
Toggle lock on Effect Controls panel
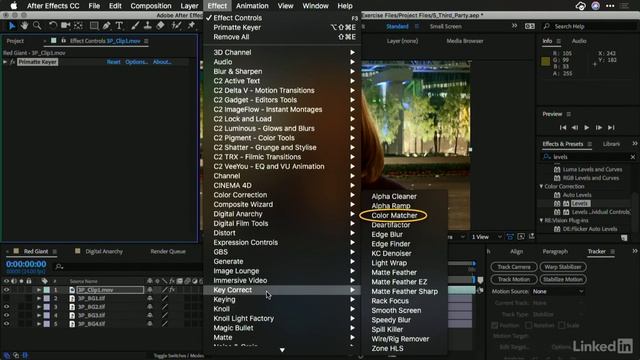pos(63,41)
